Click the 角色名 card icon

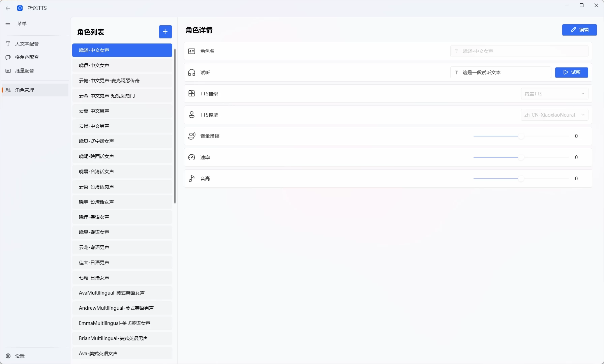pyautogui.click(x=192, y=51)
